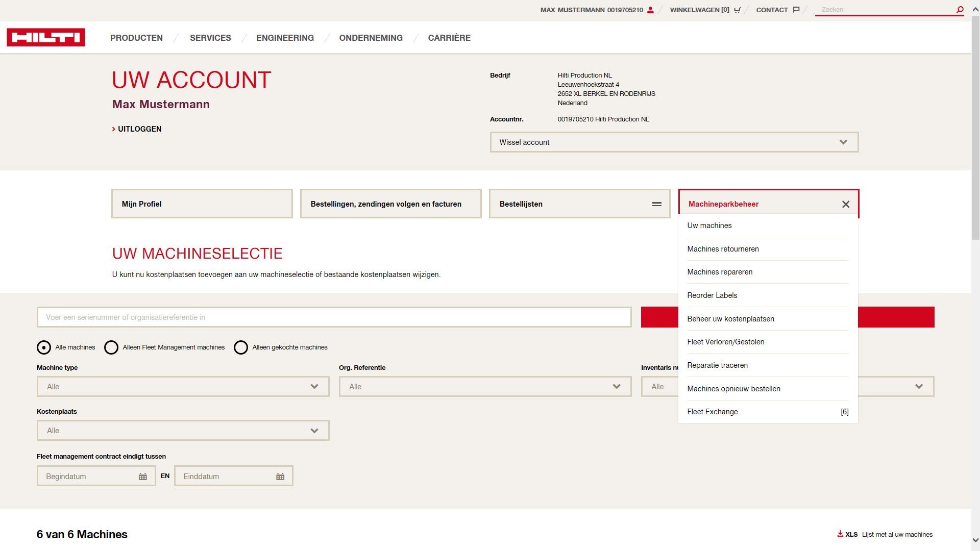This screenshot has height=551, width=980.
Task: Select Fleet Exchange entry
Action: [x=768, y=412]
